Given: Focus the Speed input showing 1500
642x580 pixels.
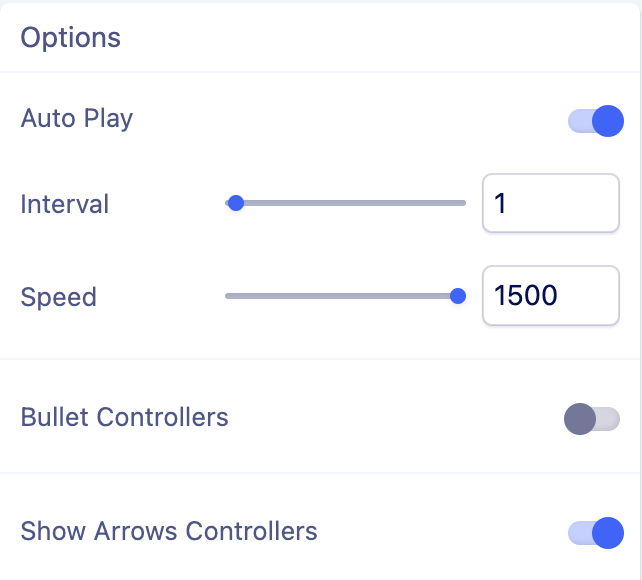Looking at the screenshot, I should [x=550, y=296].
